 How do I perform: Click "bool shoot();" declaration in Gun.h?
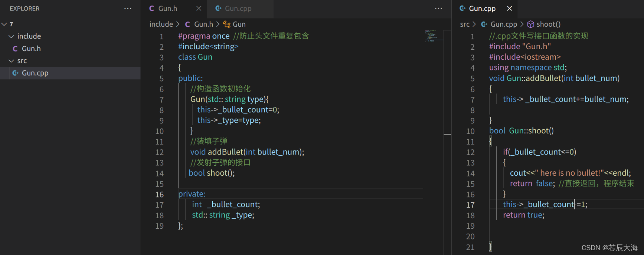click(212, 173)
